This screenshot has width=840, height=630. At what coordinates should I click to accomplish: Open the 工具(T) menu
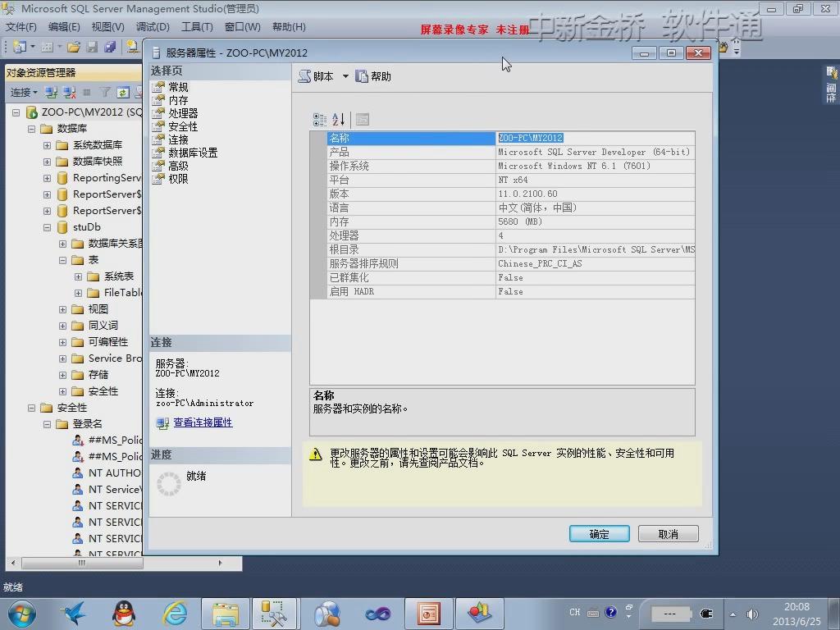point(197,27)
